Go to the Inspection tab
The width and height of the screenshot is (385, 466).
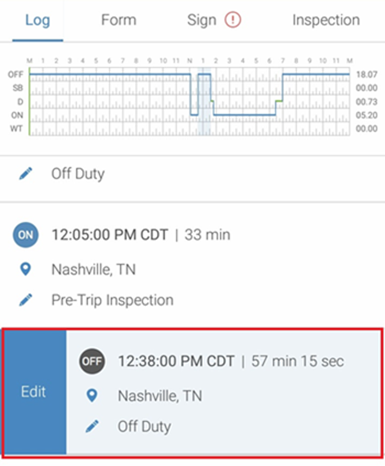click(326, 20)
